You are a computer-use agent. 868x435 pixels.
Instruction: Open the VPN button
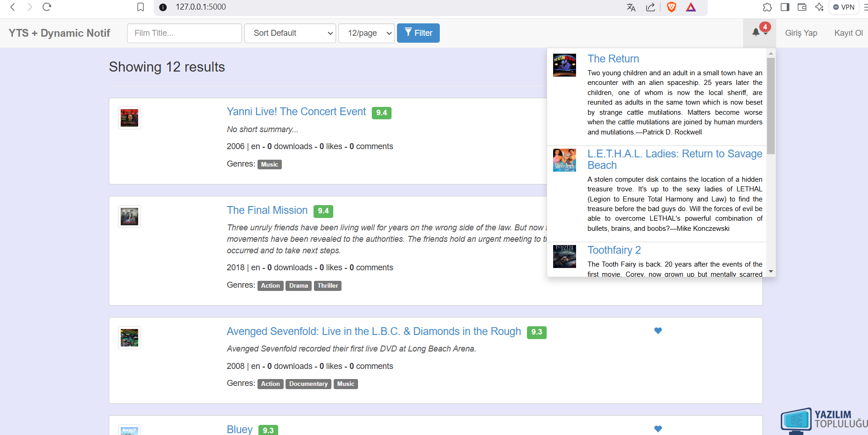click(844, 7)
